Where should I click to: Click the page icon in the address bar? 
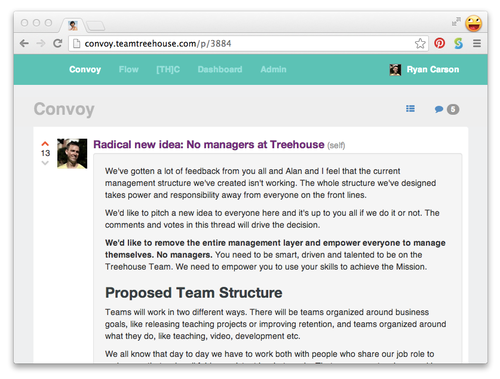[77, 44]
